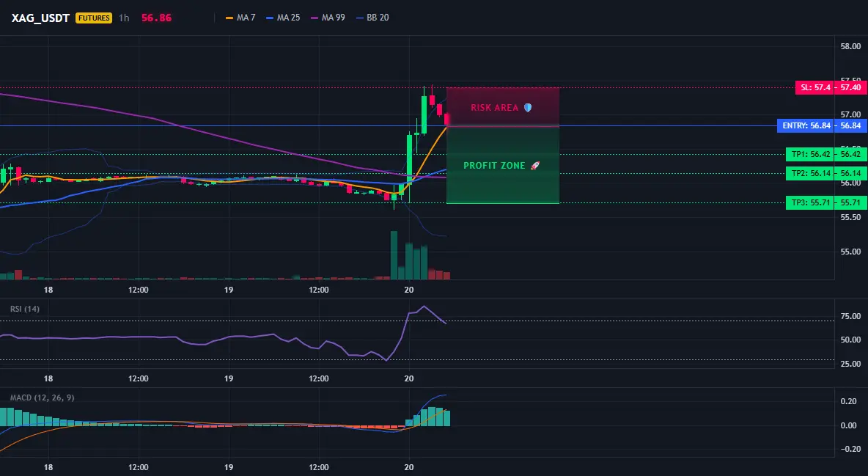The width and height of the screenshot is (868, 476).
Task: Click the 50.00 RSI axis value
Action: (x=850, y=340)
